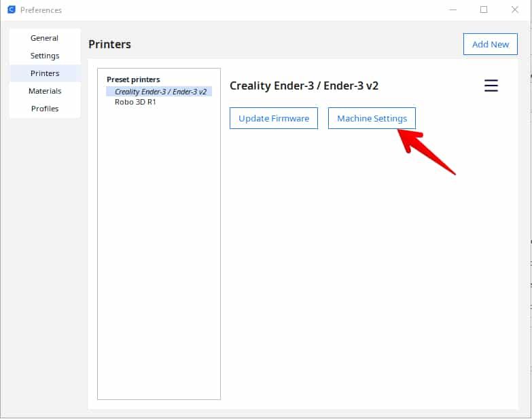Open the Profiles page
Image resolution: width=532 pixels, height=419 pixels.
(45, 109)
